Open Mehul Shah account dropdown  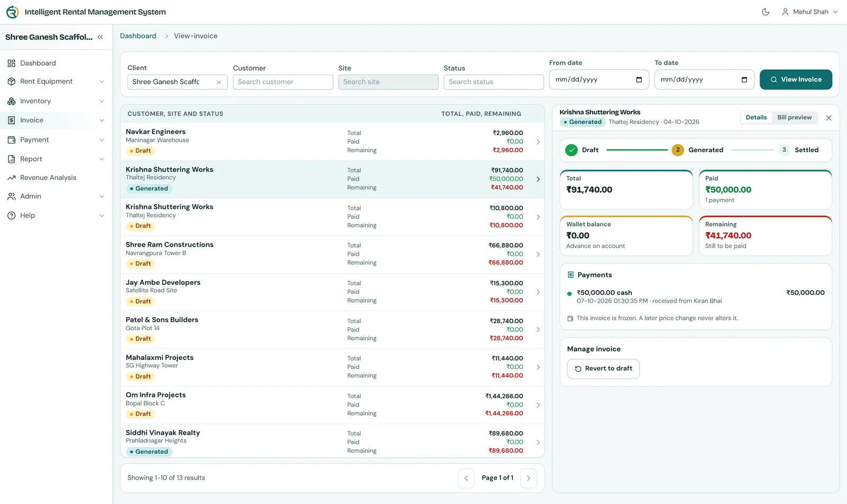coord(810,12)
